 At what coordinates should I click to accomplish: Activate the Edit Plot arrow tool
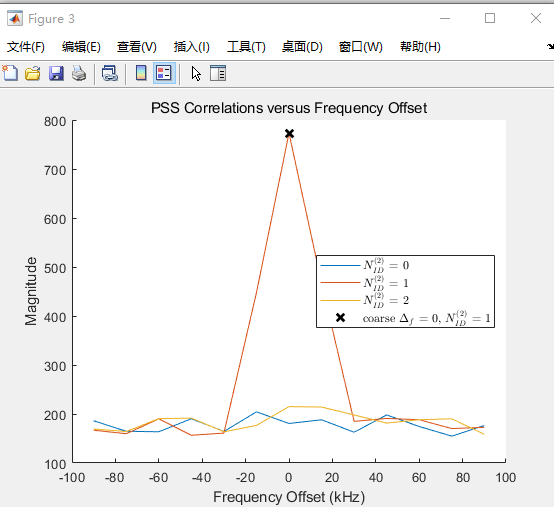point(196,73)
